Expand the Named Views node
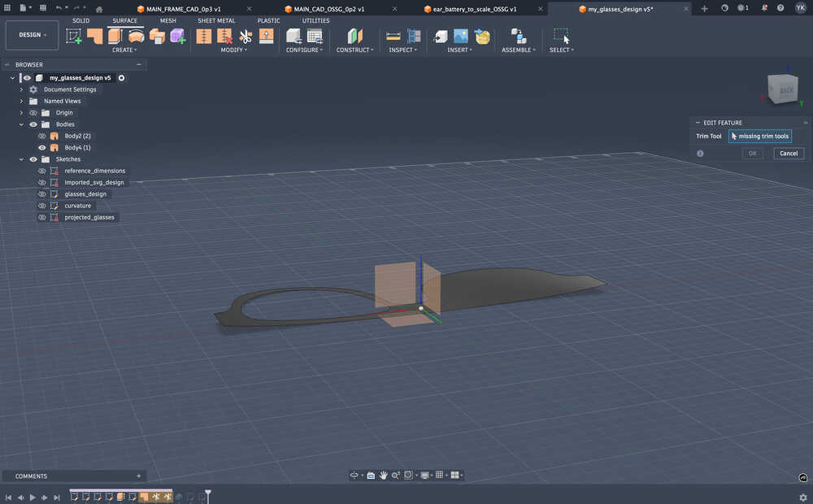Screen dimensions: 813x504 [21, 101]
